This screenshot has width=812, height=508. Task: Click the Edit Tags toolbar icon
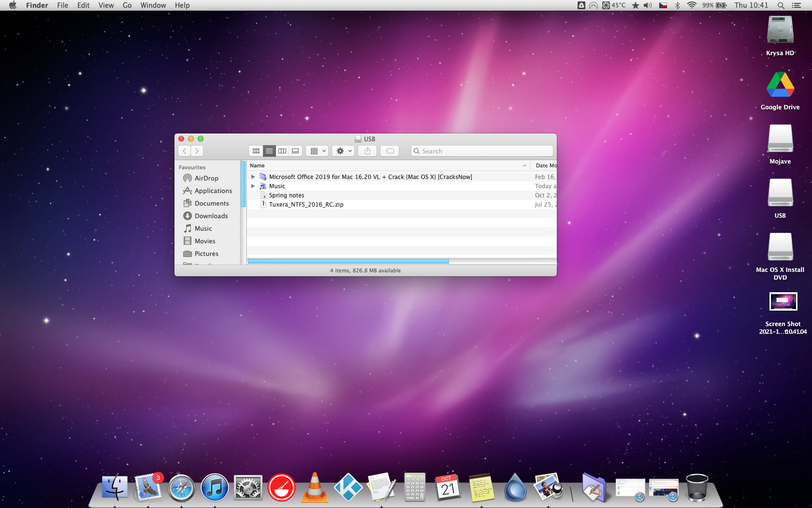390,151
